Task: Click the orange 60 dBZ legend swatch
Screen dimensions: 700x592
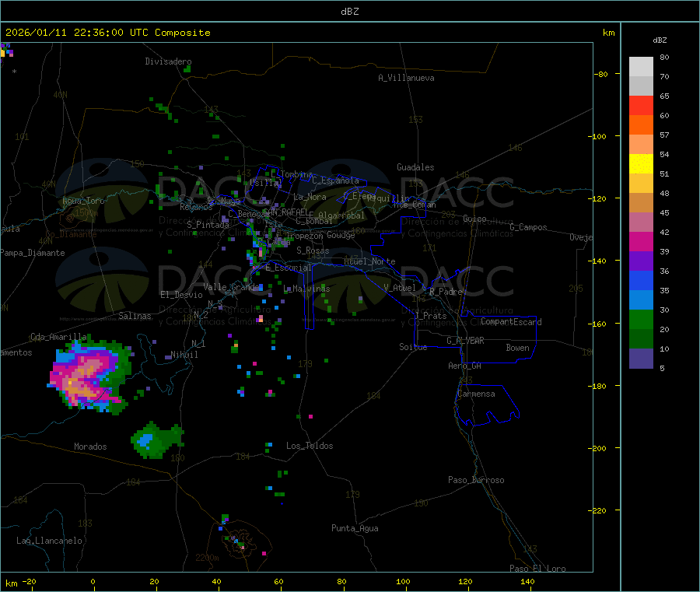Action: click(x=641, y=125)
